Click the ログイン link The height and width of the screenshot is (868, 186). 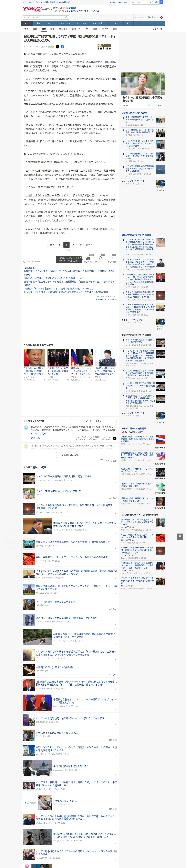[x=57, y=11]
